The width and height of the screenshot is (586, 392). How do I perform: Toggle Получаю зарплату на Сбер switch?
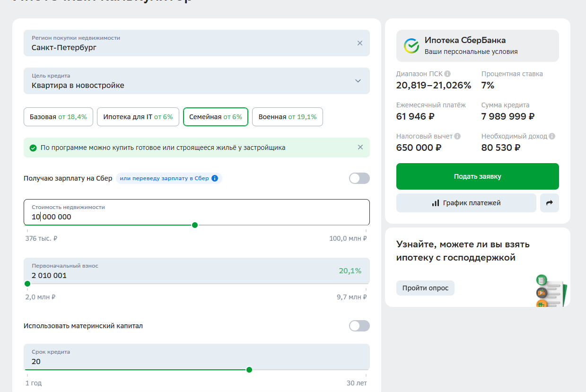click(359, 178)
